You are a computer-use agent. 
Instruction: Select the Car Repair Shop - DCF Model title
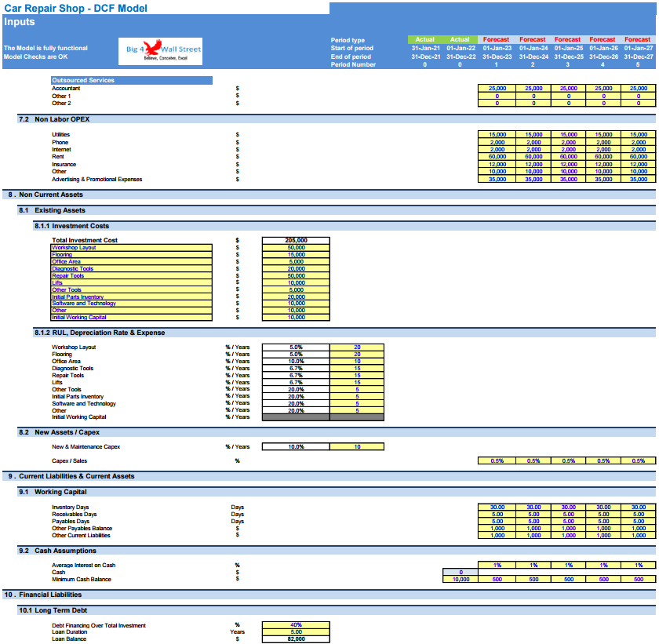point(75,9)
